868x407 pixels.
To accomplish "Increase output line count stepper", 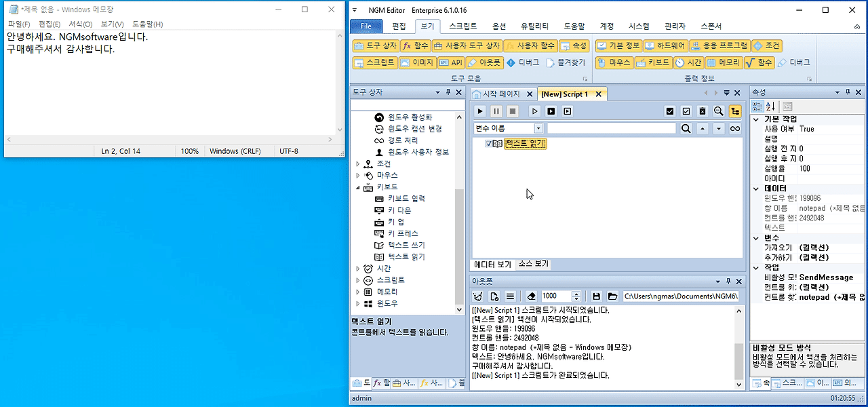I will tap(576, 293).
